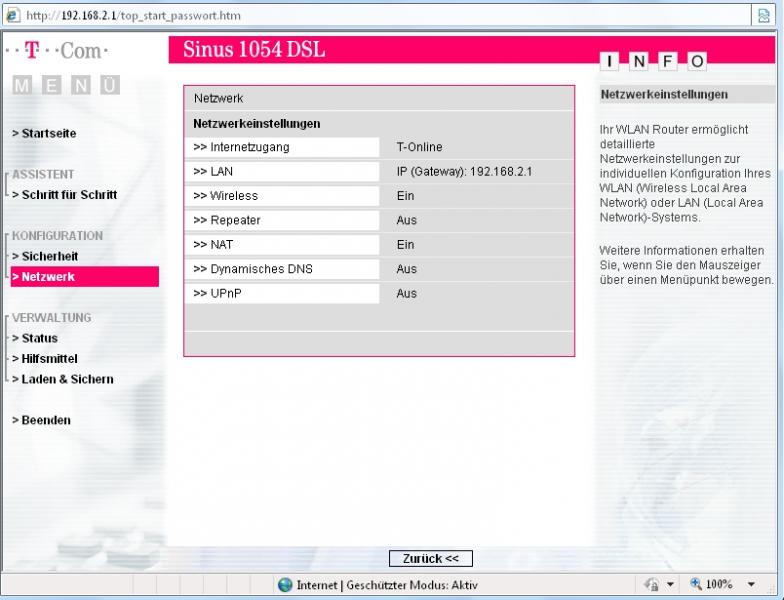Select the highlighted Netzwerk menu item

85,276
